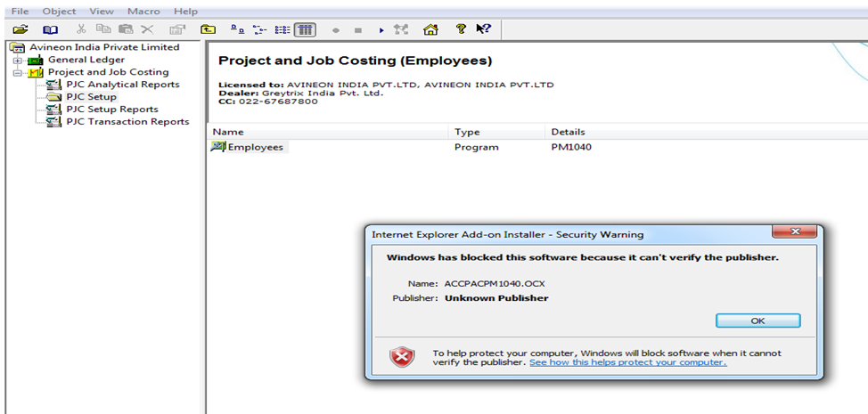
Task: Click OK in the security warning dialog
Action: (x=757, y=321)
